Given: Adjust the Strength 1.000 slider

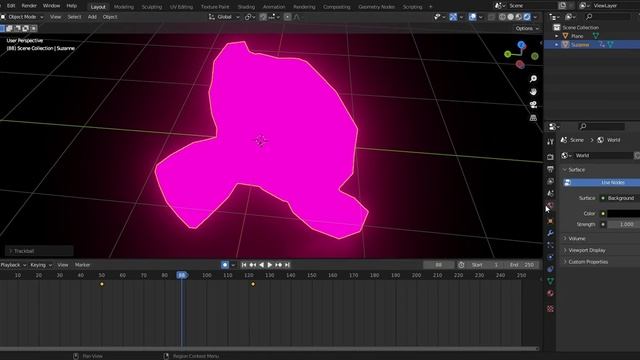Looking at the screenshot, I should 624,224.
